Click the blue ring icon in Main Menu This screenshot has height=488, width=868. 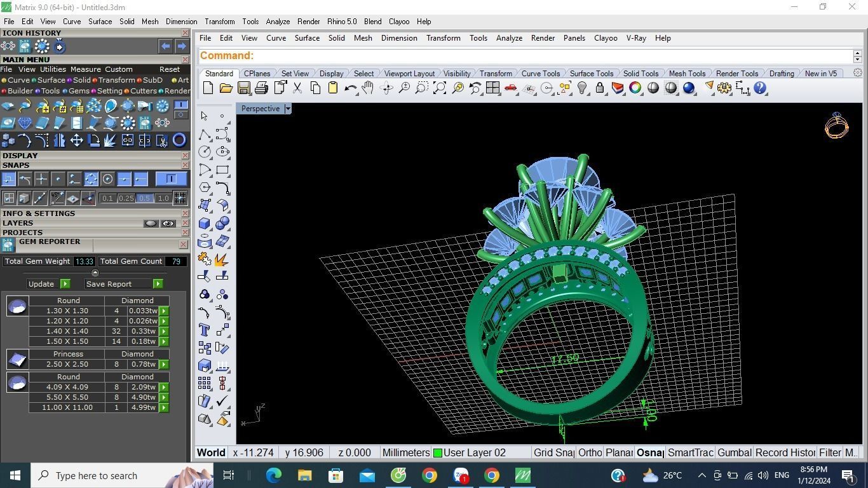(x=179, y=140)
